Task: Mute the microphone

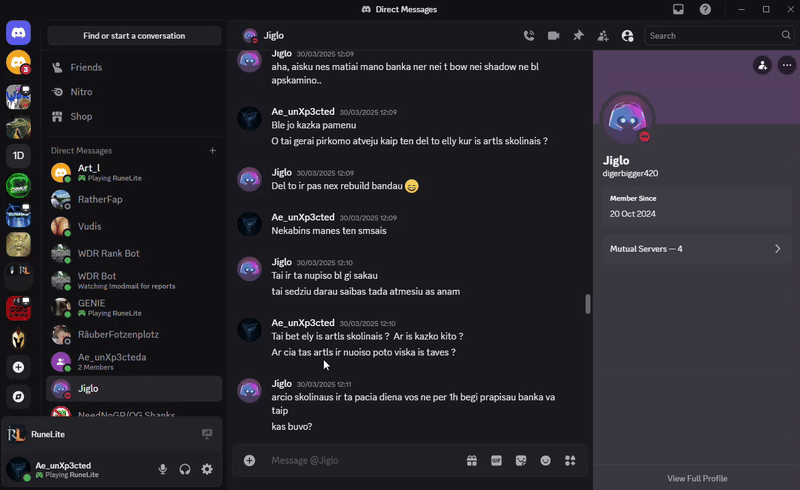Action: 163,469
